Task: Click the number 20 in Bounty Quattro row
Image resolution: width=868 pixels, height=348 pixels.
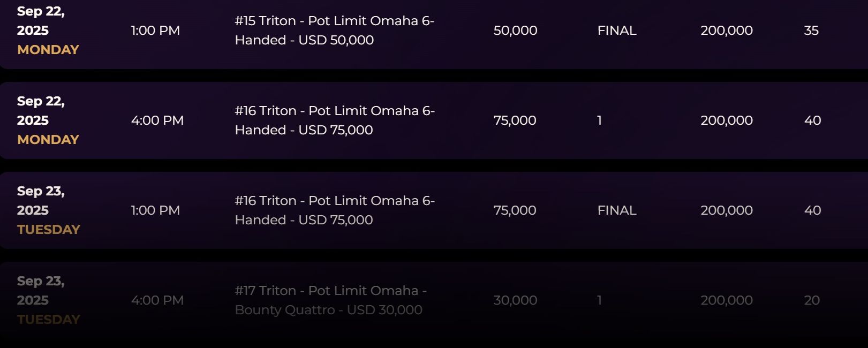Action: (812, 300)
